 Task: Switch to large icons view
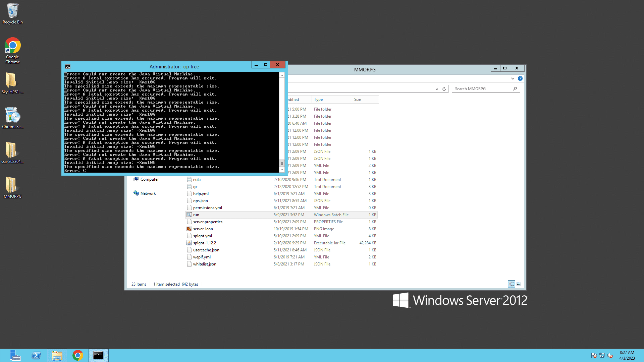coord(519,284)
